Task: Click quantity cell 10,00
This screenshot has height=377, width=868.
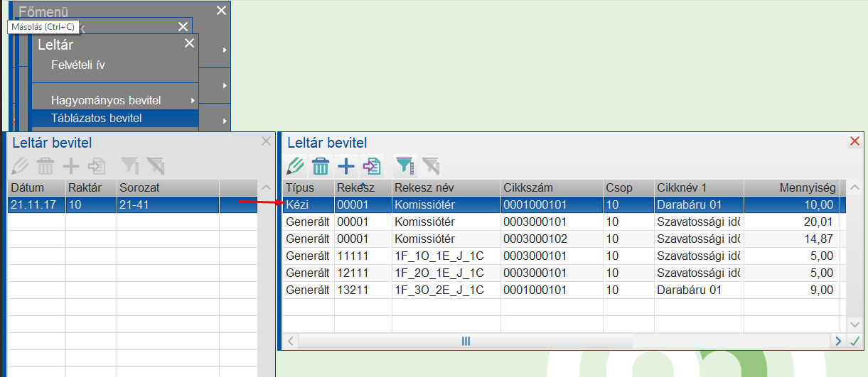Action: point(792,204)
